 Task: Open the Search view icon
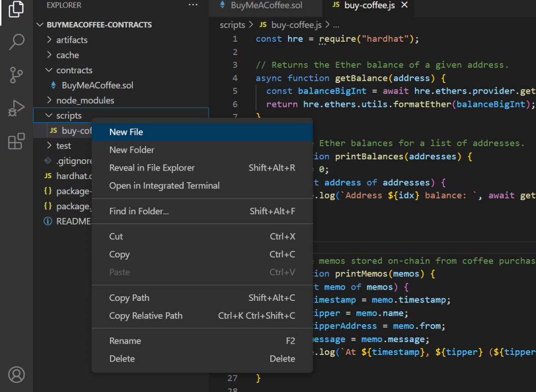16,42
